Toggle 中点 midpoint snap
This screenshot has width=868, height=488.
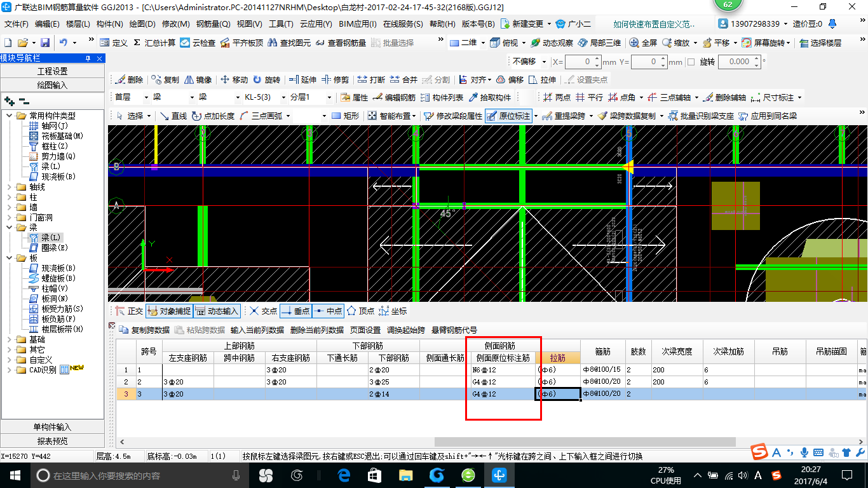[x=328, y=311]
